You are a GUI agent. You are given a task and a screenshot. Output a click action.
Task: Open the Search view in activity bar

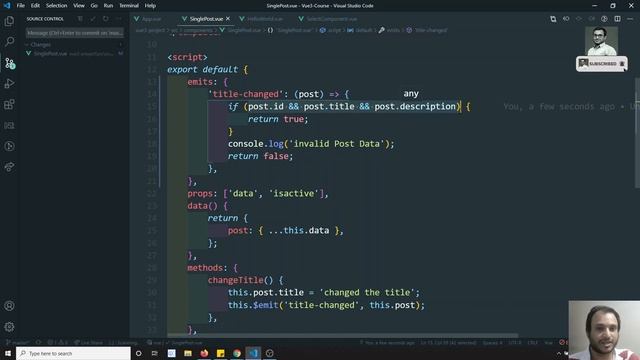click(x=9, y=42)
